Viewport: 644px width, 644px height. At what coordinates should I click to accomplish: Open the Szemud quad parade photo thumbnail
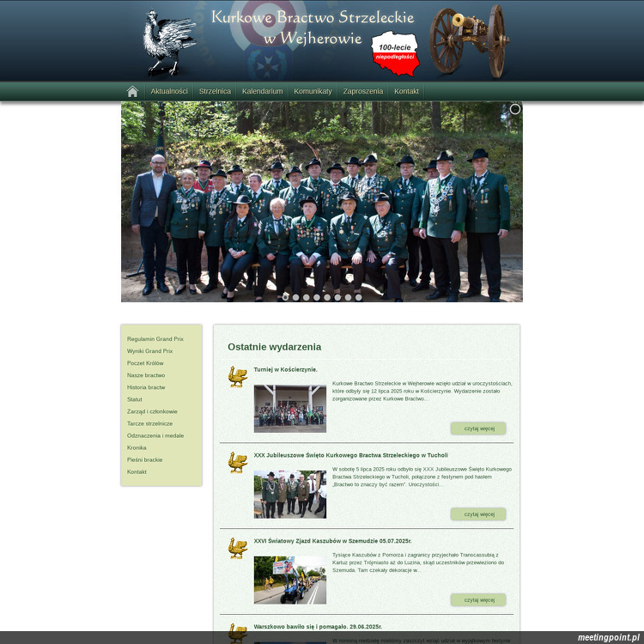click(x=290, y=580)
